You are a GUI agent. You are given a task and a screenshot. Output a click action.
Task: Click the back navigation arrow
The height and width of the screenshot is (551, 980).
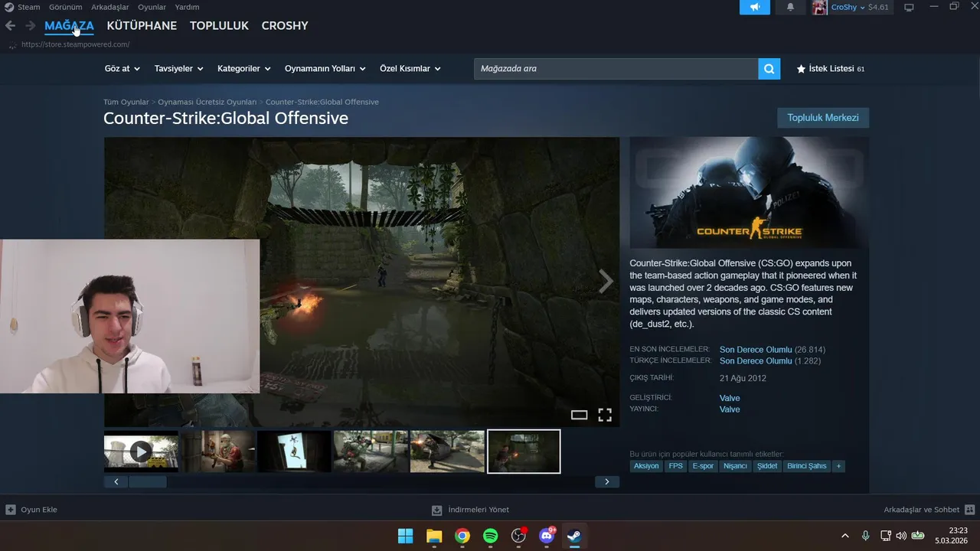[x=10, y=26]
